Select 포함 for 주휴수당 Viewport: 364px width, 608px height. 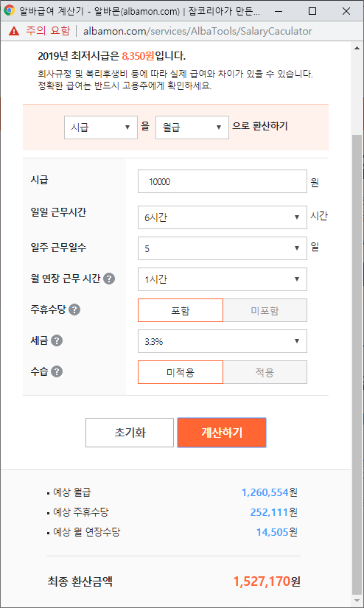point(181,310)
